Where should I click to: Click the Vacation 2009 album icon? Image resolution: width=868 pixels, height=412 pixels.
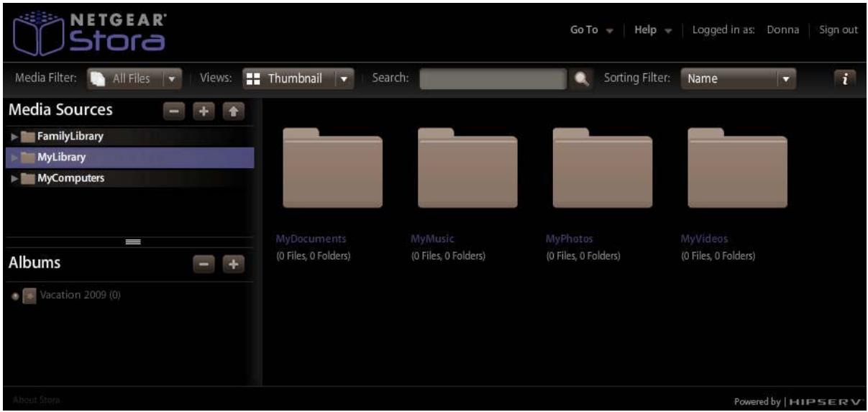[29, 295]
